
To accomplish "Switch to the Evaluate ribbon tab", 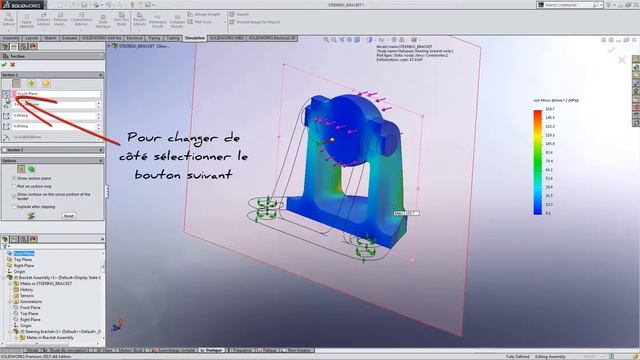I will [x=69, y=38].
